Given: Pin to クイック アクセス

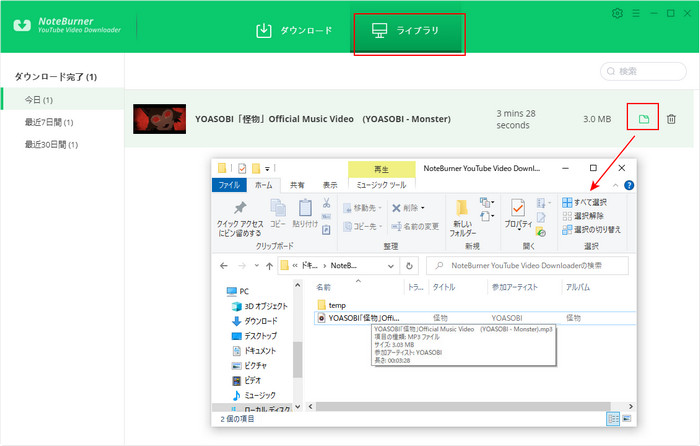Looking at the screenshot, I should (x=240, y=218).
